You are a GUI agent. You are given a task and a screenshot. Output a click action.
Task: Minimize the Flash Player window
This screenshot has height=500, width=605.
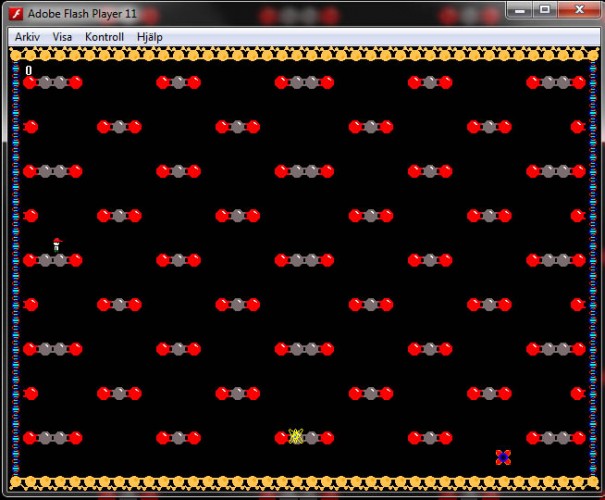click(520, 10)
